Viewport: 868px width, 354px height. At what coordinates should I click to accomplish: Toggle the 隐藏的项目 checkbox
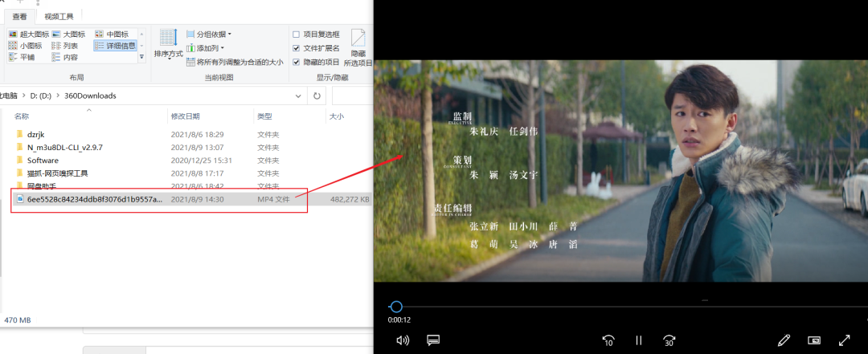point(296,62)
